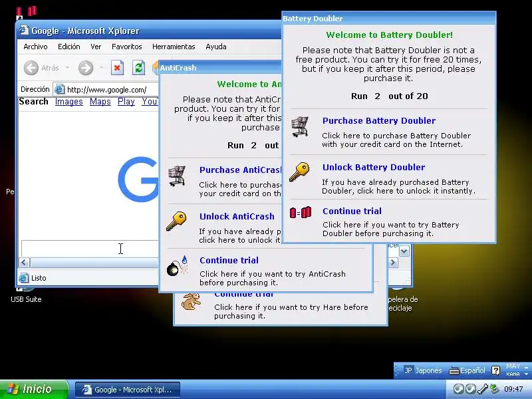Screen dimensions: 532x399
Task: Click Purchase AntiCrash link
Action: (x=240, y=170)
